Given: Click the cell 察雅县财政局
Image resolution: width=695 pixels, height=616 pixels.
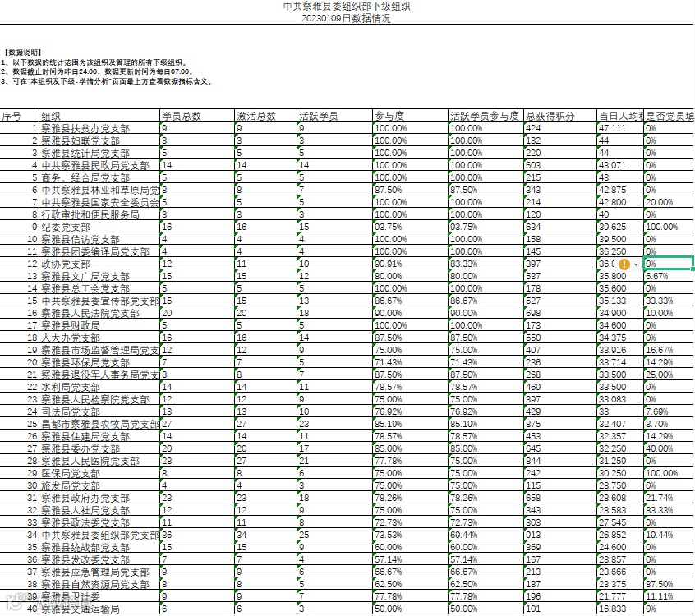Looking at the screenshot, I should [x=99, y=325].
